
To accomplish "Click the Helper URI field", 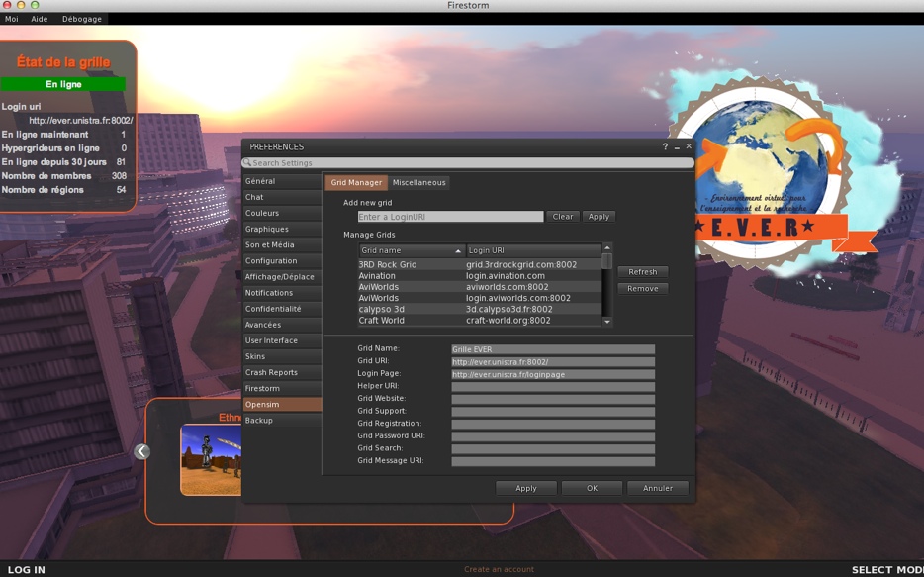I will tap(553, 387).
